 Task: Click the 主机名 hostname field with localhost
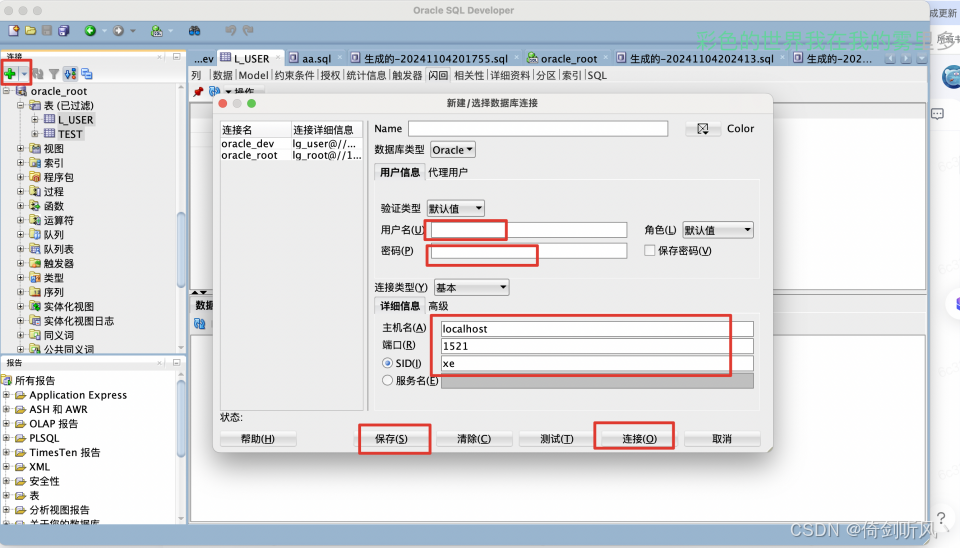pos(597,329)
